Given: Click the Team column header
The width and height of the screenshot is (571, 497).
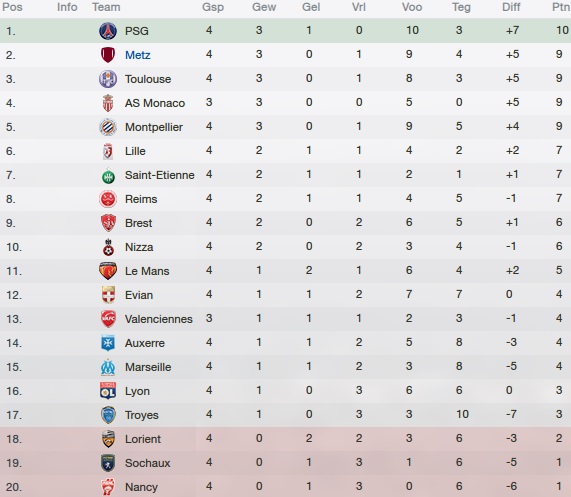Looking at the screenshot, I should click(x=106, y=7).
